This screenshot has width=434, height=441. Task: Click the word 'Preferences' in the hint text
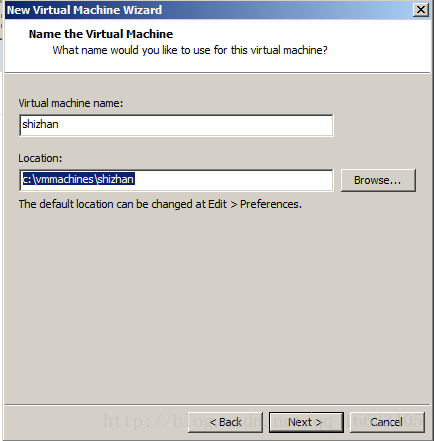click(x=270, y=204)
